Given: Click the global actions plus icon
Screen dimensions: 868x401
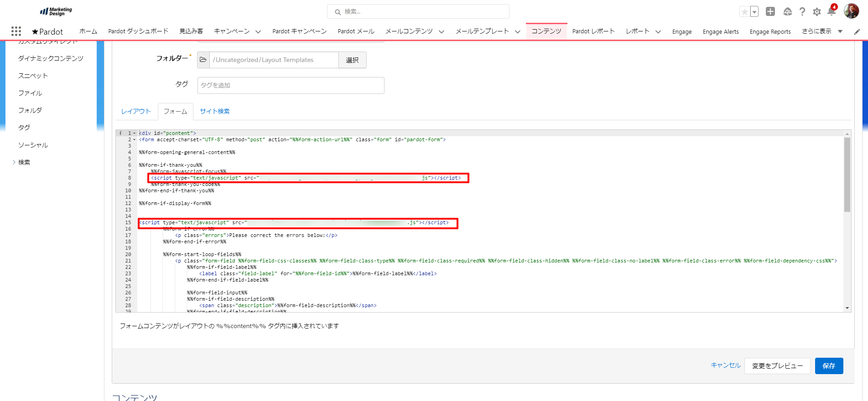Looking at the screenshot, I should pyautogui.click(x=770, y=12).
